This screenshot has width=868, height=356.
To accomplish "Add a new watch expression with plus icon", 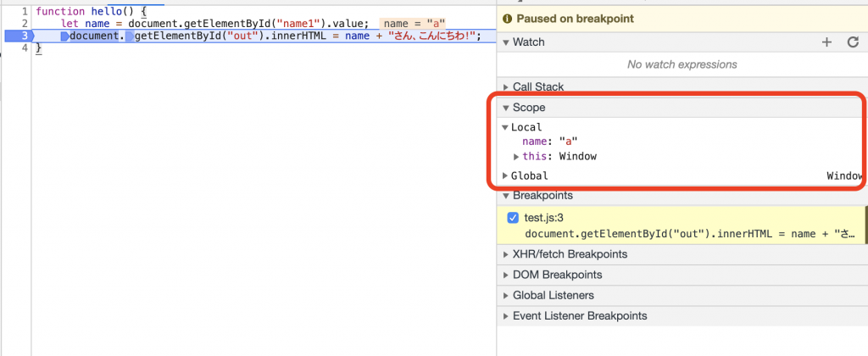I will tap(826, 42).
